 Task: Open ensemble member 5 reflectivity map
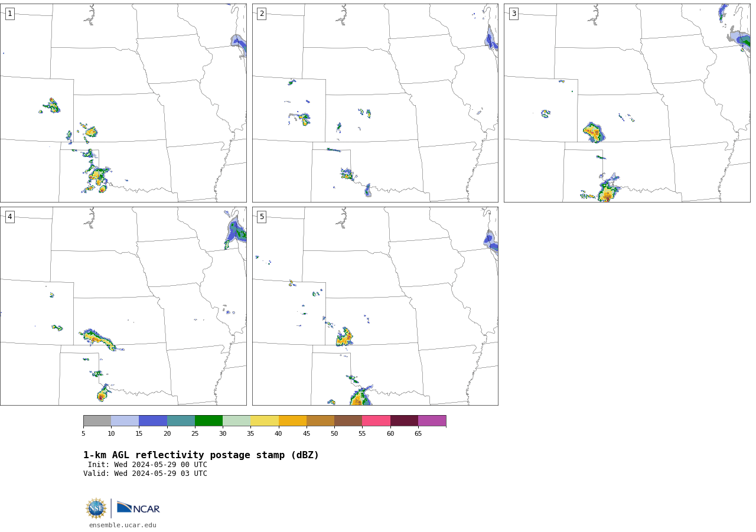(375, 306)
